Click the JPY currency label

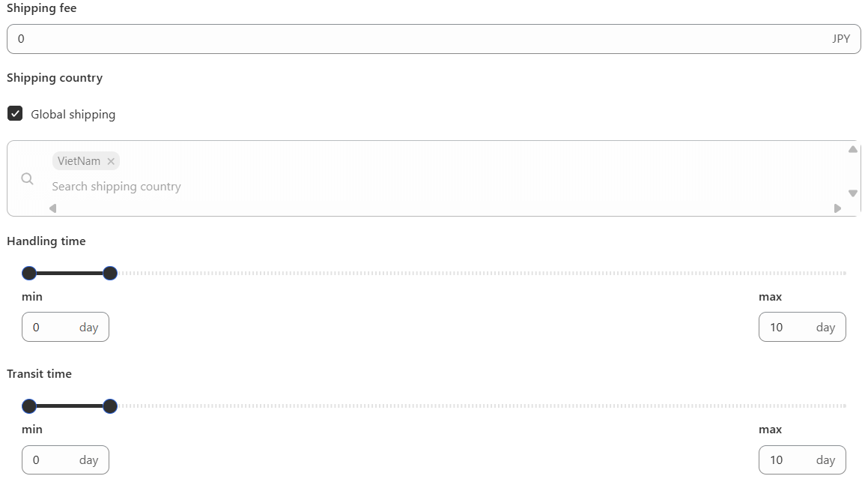tap(841, 38)
